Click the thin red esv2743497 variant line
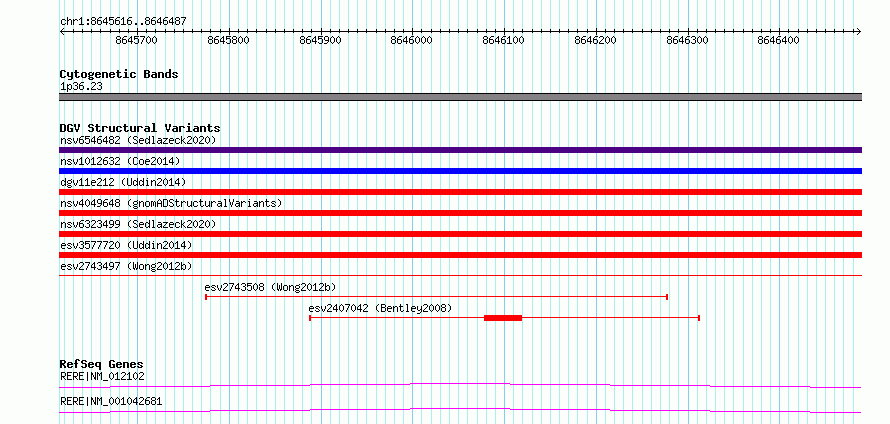The height and width of the screenshot is (424, 890). 460,275
